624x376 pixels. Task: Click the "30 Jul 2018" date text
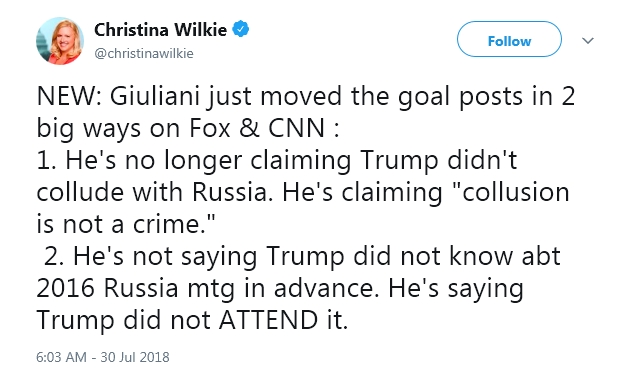(x=135, y=357)
